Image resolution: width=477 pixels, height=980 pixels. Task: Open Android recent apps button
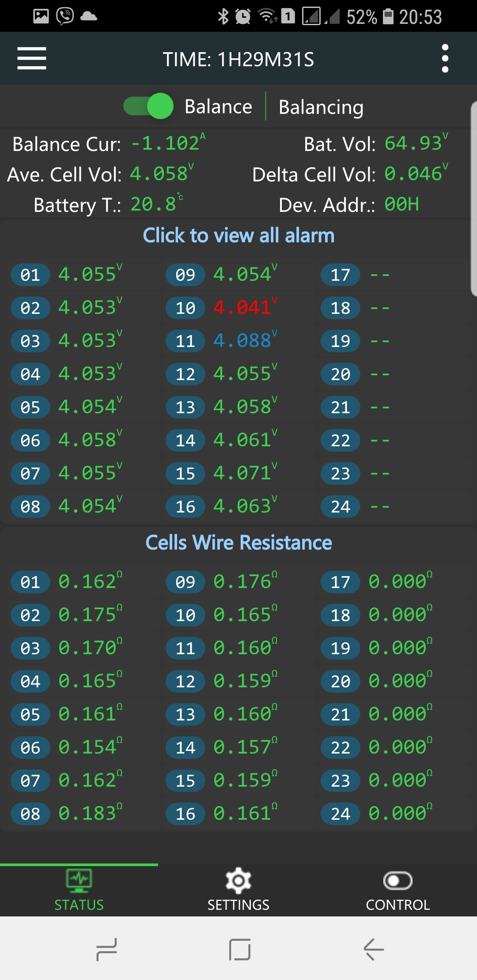(x=106, y=949)
